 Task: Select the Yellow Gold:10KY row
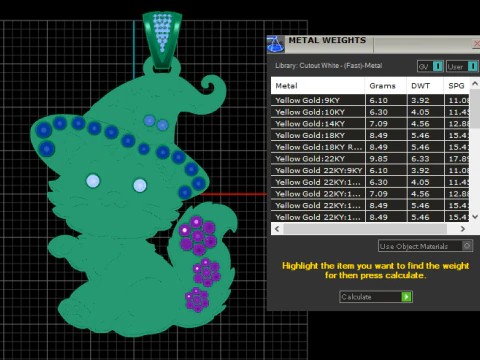370,112
